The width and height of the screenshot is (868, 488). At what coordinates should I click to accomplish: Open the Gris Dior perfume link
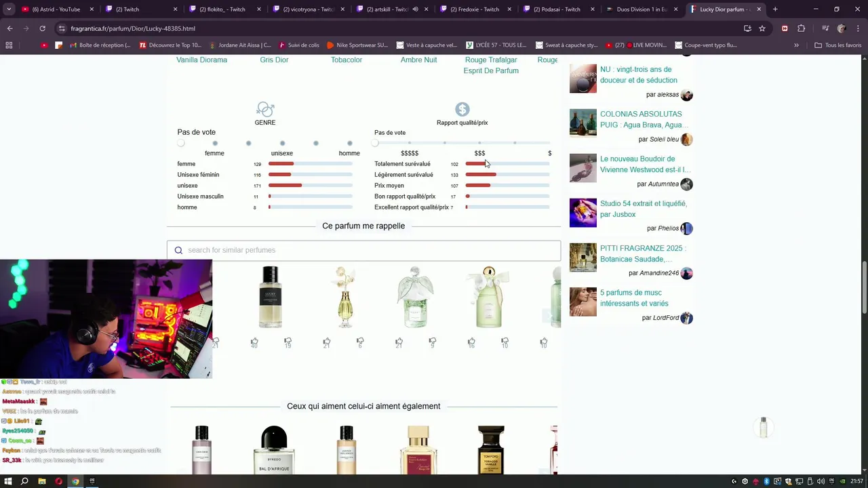pos(274,60)
